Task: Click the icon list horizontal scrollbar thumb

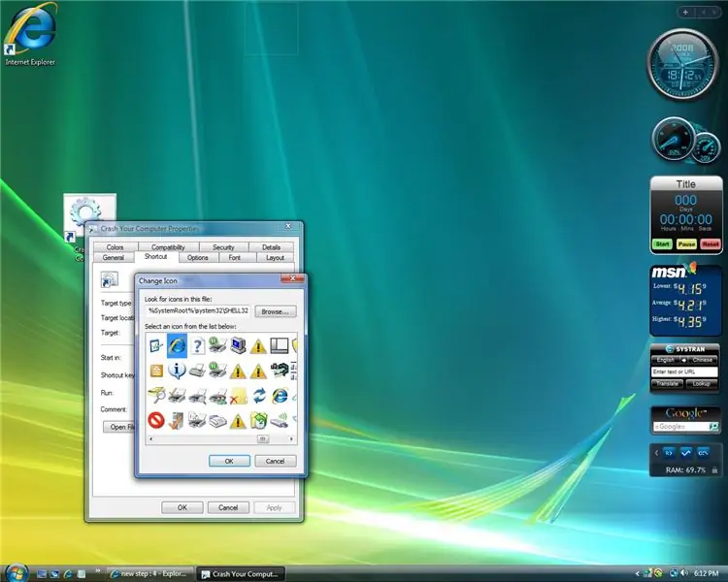Action: [x=263, y=438]
